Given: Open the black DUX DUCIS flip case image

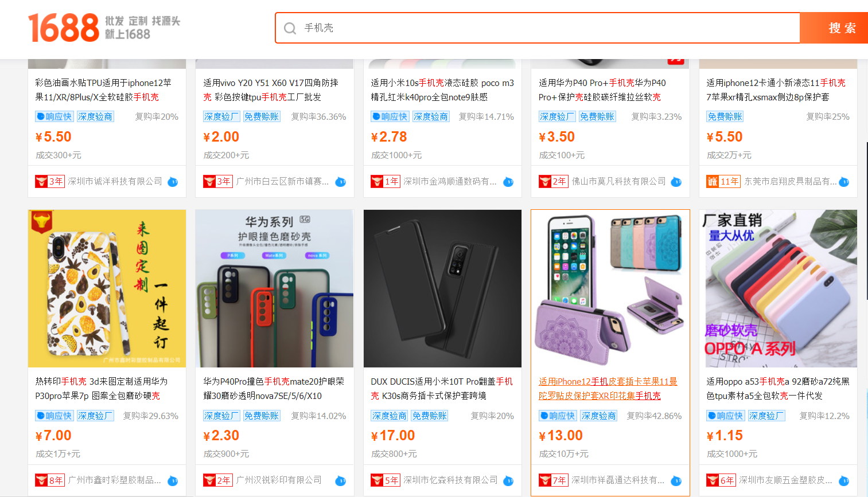Looking at the screenshot, I should click(x=442, y=288).
